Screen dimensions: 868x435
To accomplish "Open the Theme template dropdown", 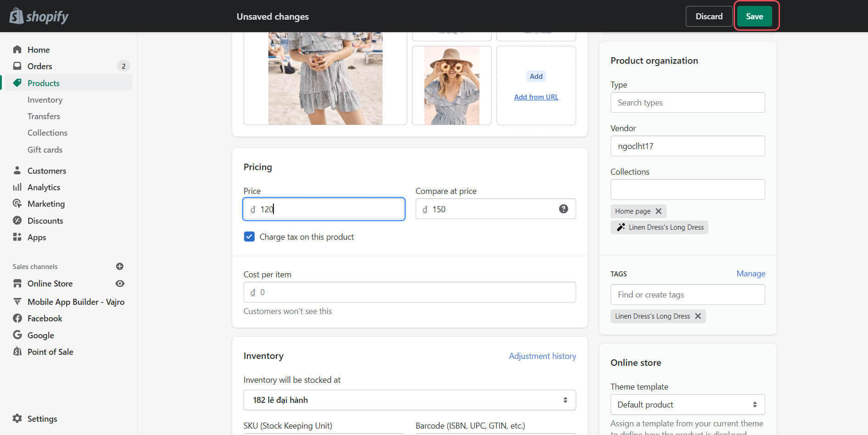I will point(688,404).
